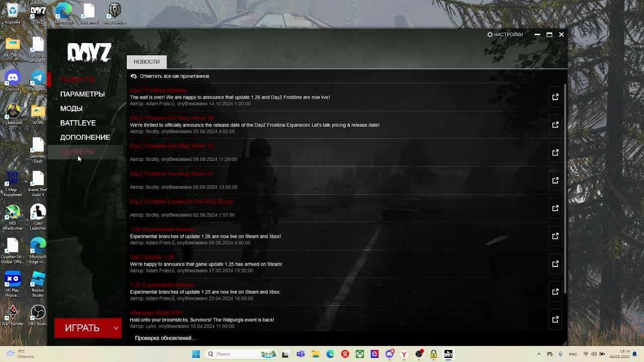Select MSI Afterburner desktop shortcut
The width and height of the screenshot is (644, 362).
13,217
